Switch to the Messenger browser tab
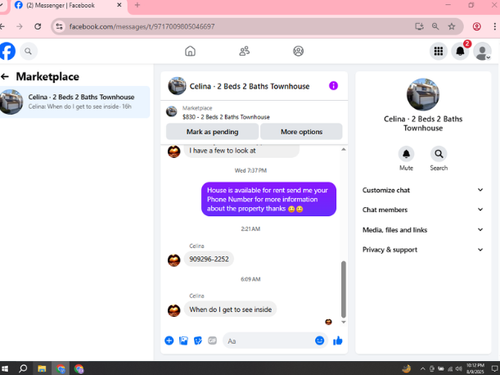 tap(68, 6)
